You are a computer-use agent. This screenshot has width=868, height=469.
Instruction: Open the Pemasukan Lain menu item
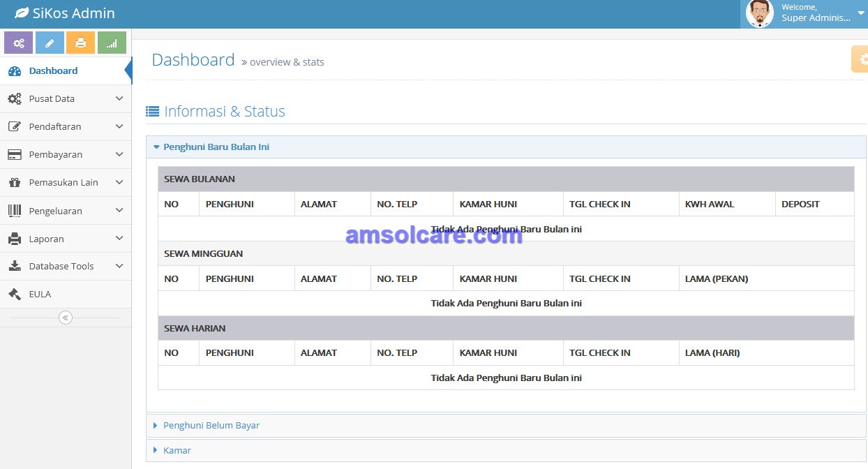coord(66,183)
